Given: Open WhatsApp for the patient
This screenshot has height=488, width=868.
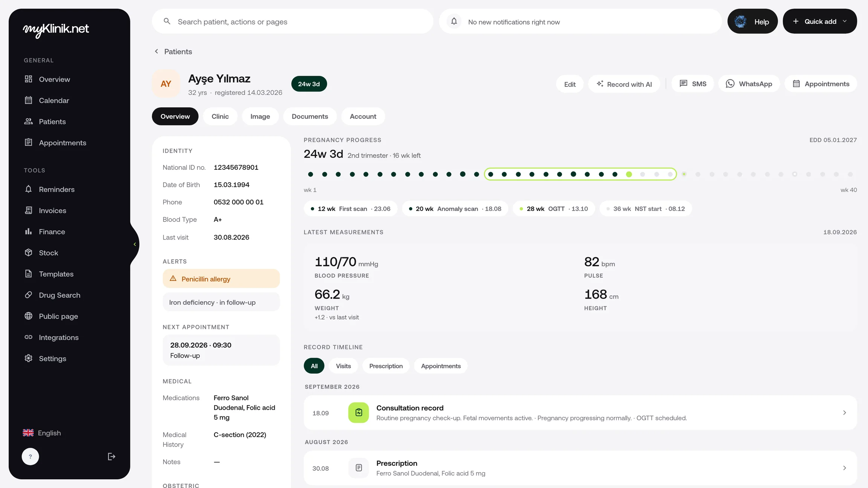Looking at the screenshot, I should tap(749, 84).
